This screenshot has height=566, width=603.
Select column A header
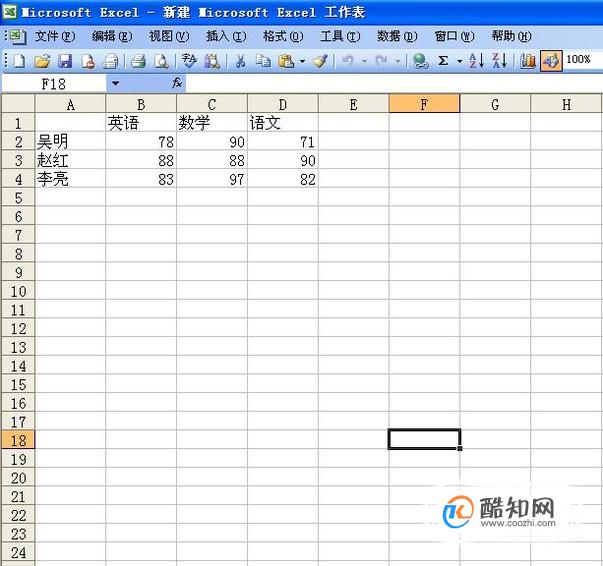click(x=70, y=104)
